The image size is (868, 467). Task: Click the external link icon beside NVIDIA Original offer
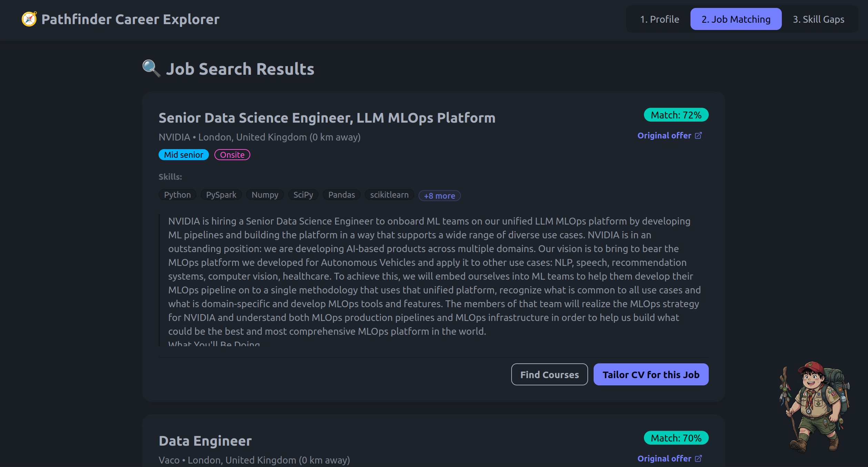coord(698,136)
